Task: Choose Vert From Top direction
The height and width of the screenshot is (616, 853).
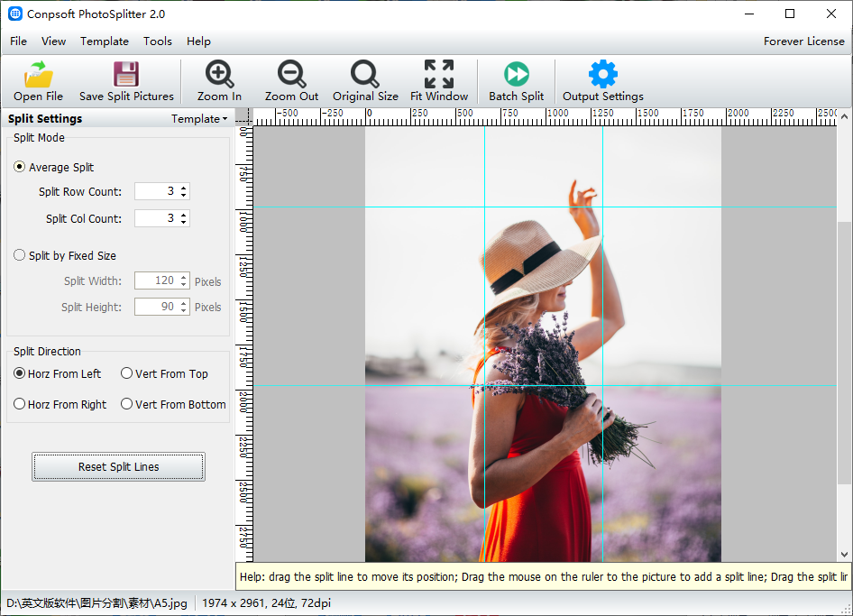Action: [127, 372]
